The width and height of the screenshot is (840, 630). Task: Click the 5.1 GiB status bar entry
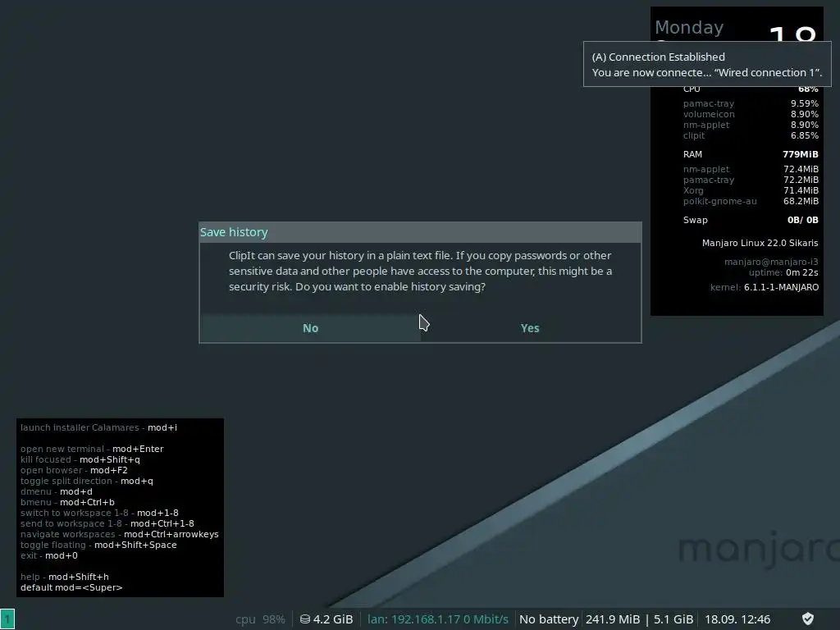673,619
